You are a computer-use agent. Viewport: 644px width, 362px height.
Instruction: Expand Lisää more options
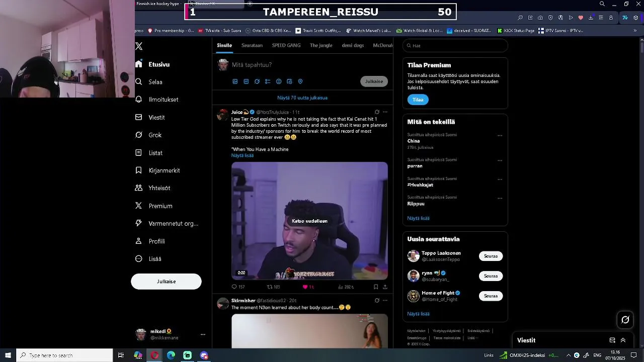(148, 259)
